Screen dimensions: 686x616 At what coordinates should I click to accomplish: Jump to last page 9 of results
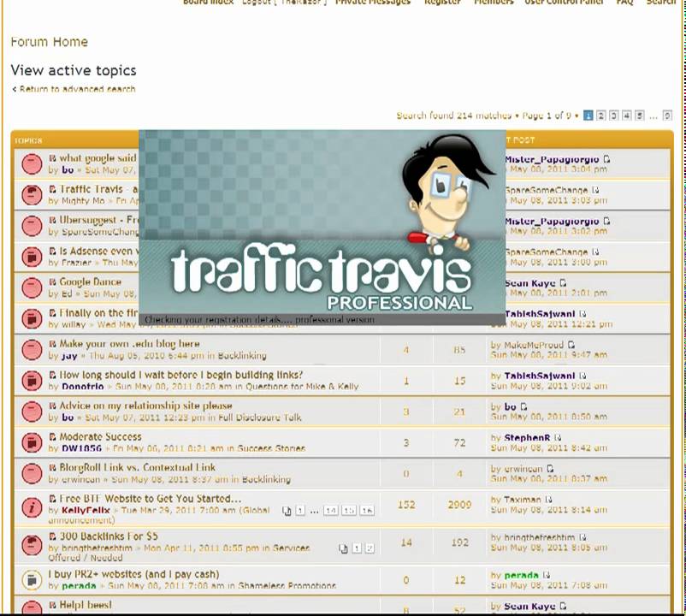pyautogui.click(x=667, y=115)
